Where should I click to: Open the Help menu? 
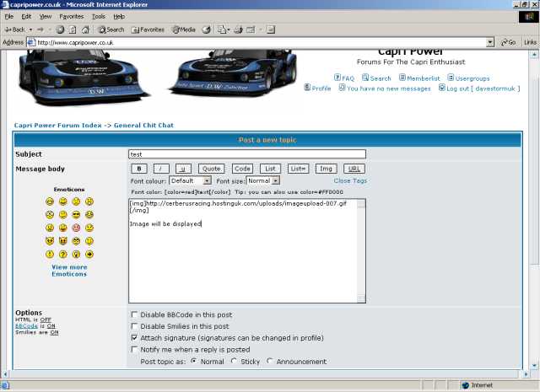tap(119, 17)
